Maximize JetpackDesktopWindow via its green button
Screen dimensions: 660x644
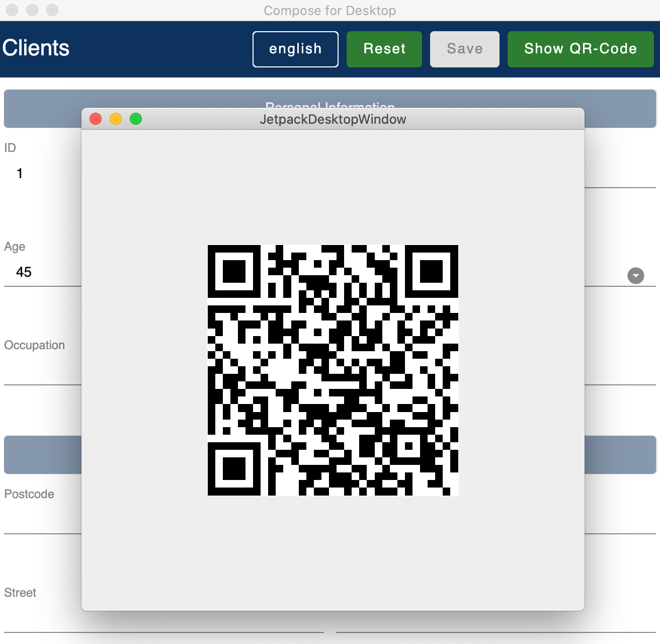tap(136, 119)
